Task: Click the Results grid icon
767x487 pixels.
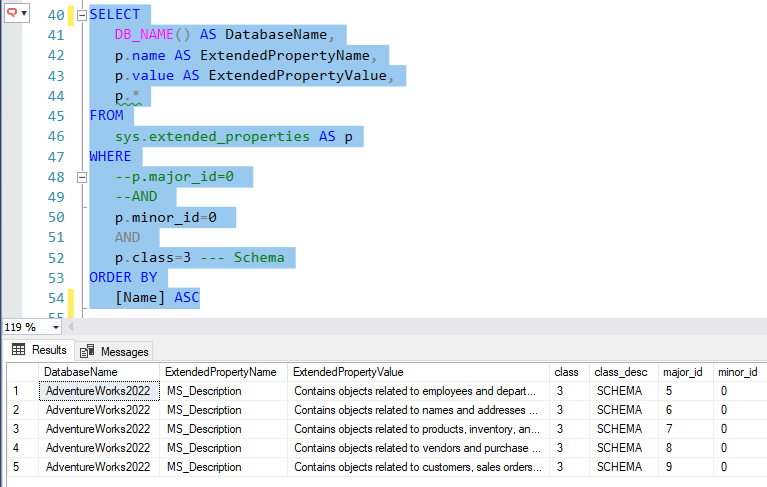Action: [x=19, y=349]
